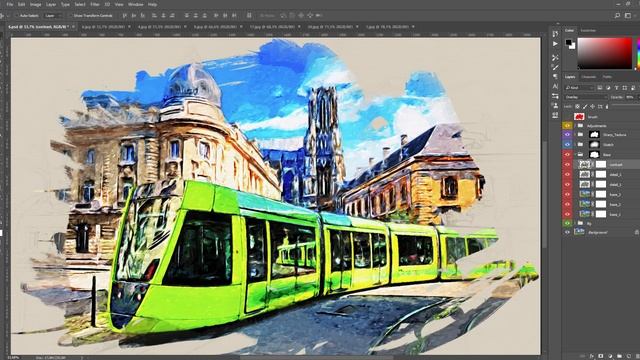The image size is (640, 360).
Task: Hide the Background layer
Action: tap(567, 232)
